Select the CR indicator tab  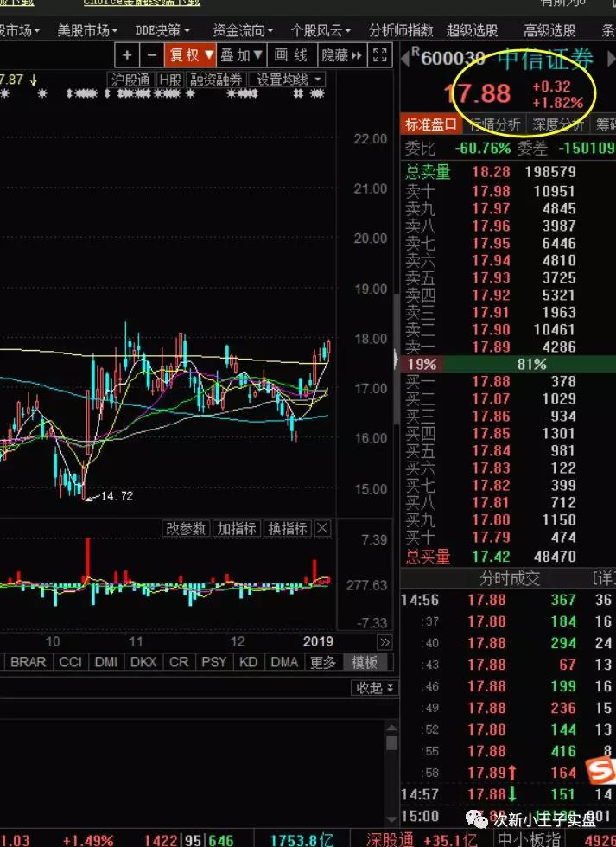click(179, 662)
